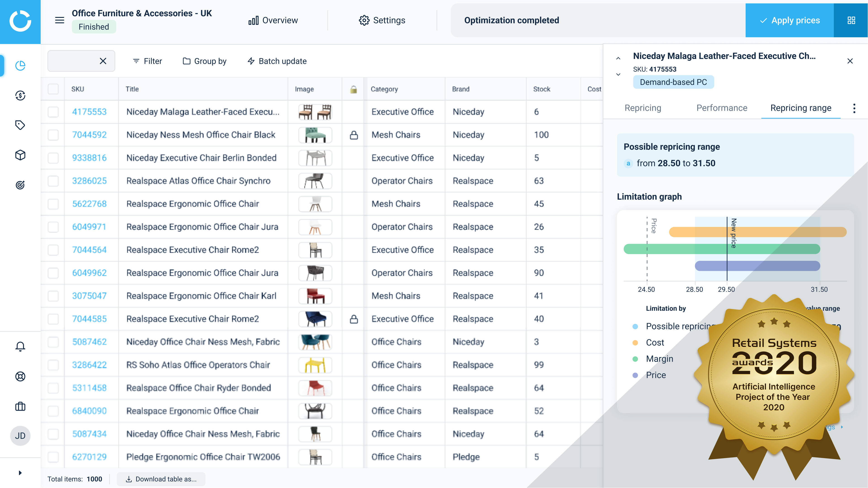Collapse details with the up chevron
This screenshot has width=868, height=488.
pos(618,58)
